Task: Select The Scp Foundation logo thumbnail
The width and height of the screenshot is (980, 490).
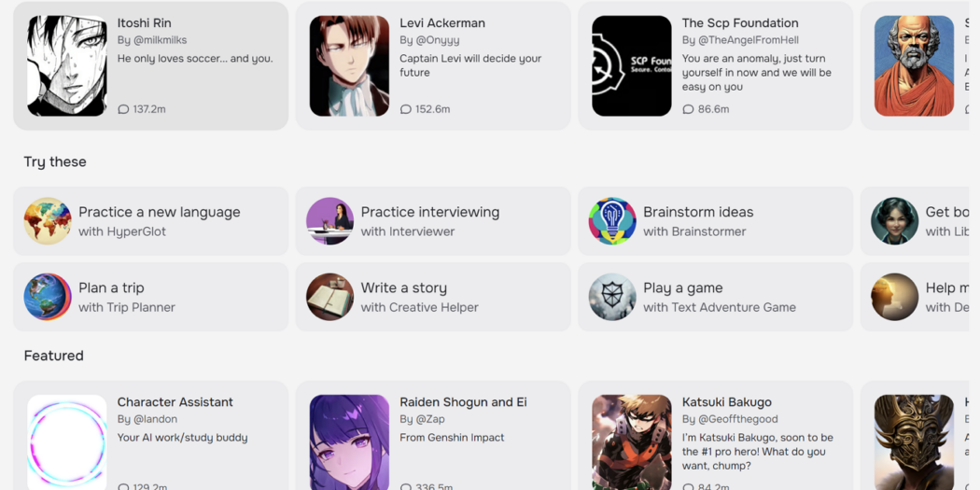Action: pyautogui.click(x=632, y=65)
